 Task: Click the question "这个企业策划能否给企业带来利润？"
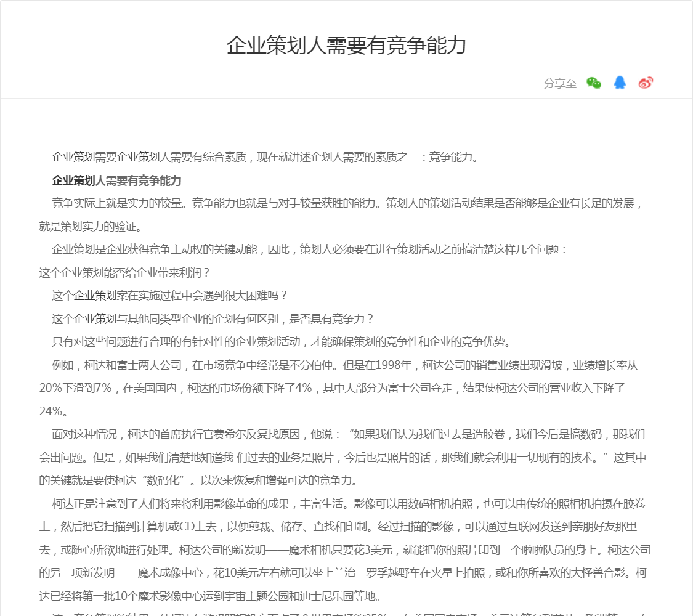125,272
